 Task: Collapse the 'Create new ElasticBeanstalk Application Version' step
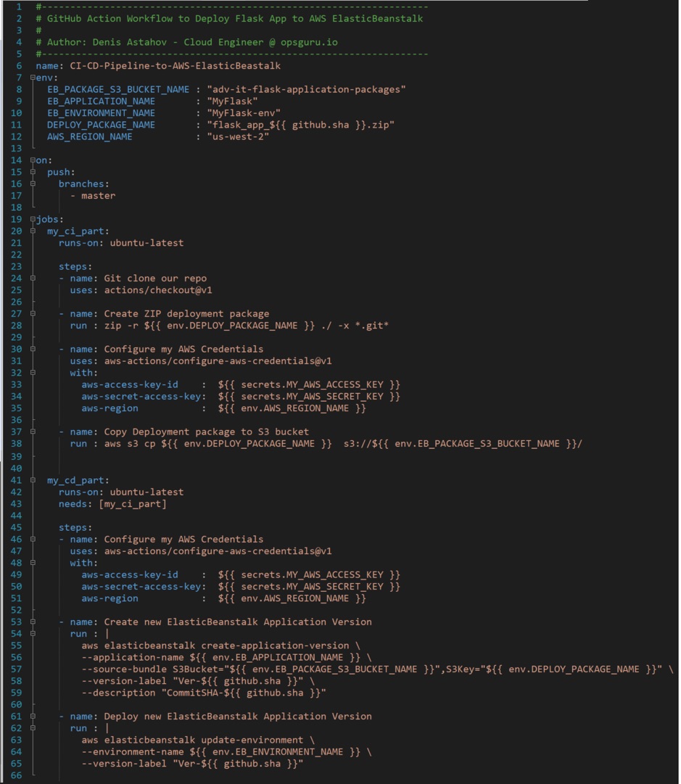(x=33, y=622)
